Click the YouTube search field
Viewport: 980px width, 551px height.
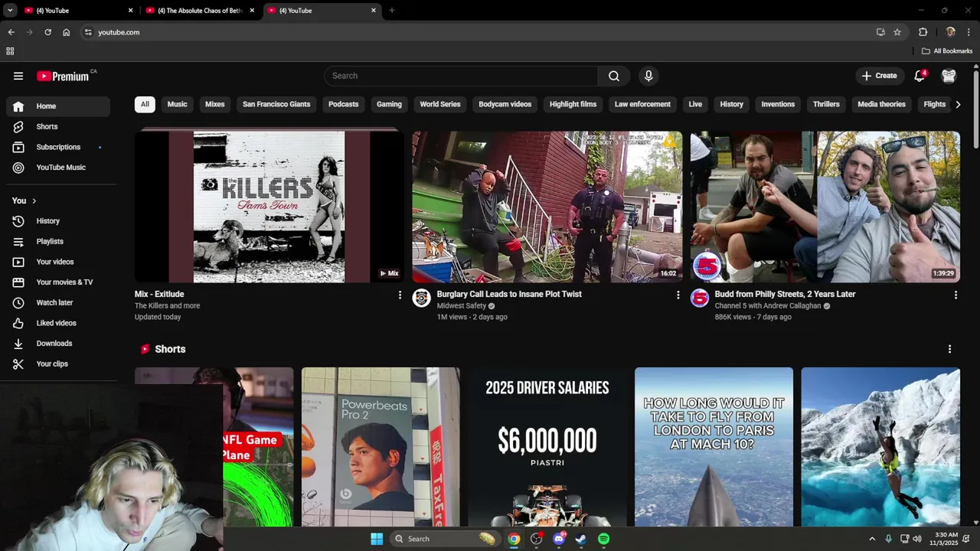point(461,76)
